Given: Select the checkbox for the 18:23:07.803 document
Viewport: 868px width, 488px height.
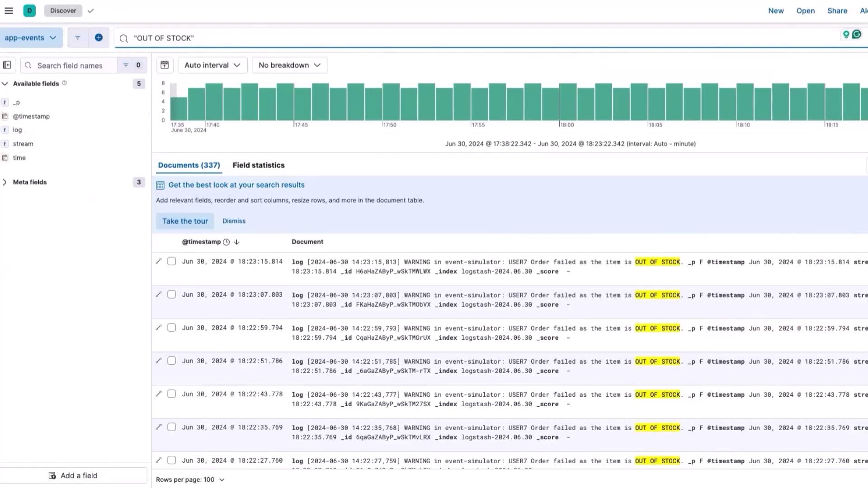Looking at the screenshot, I should (171, 295).
